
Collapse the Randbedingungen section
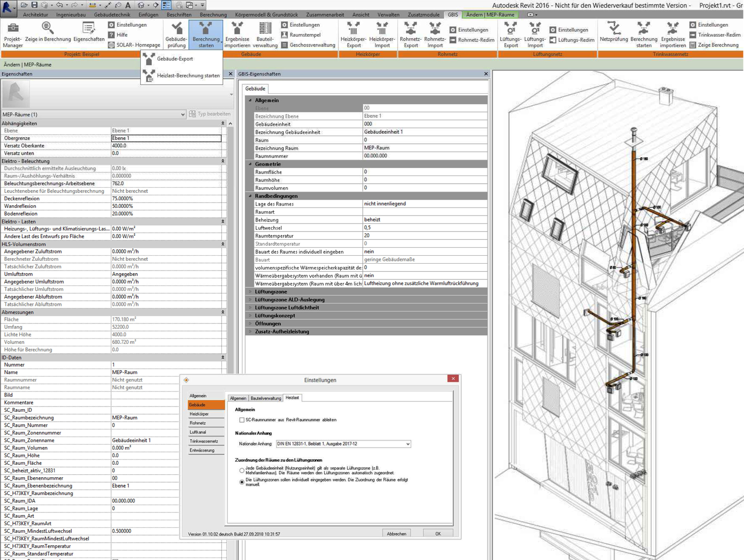[250, 196]
